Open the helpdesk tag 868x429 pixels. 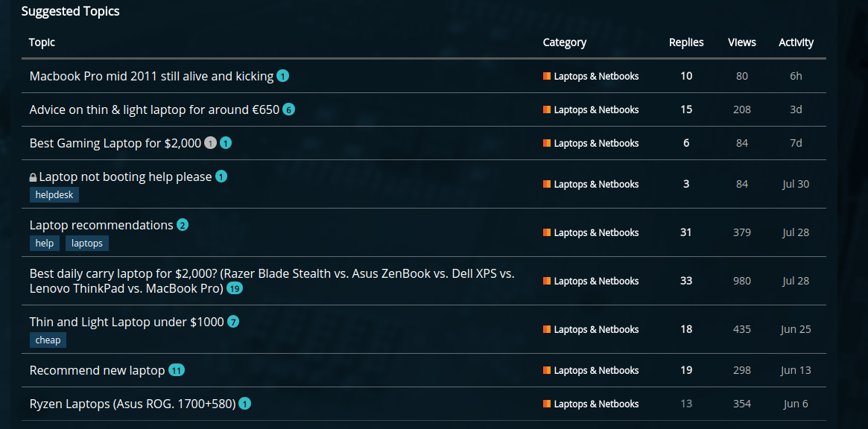point(54,195)
